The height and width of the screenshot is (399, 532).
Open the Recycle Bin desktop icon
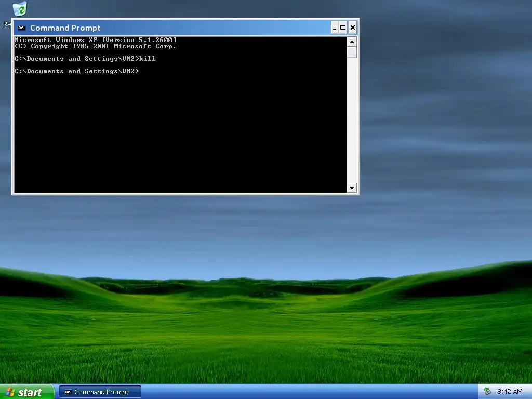pyautogui.click(x=20, y=8)
